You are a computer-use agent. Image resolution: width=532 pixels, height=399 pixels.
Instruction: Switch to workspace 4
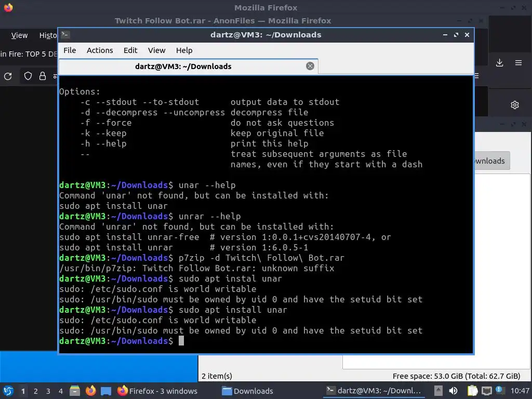tap(61, 391)
